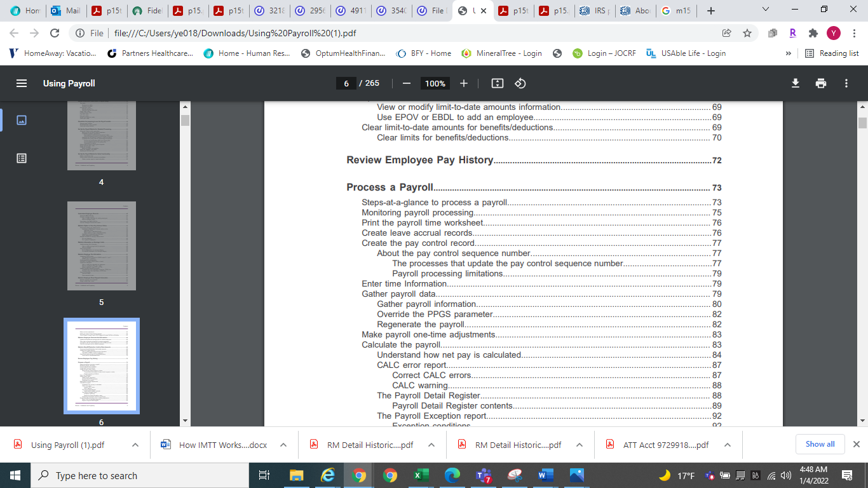
Task: Show hidden bookmarks with the overflow chevron
Action: tap(789, 53)
